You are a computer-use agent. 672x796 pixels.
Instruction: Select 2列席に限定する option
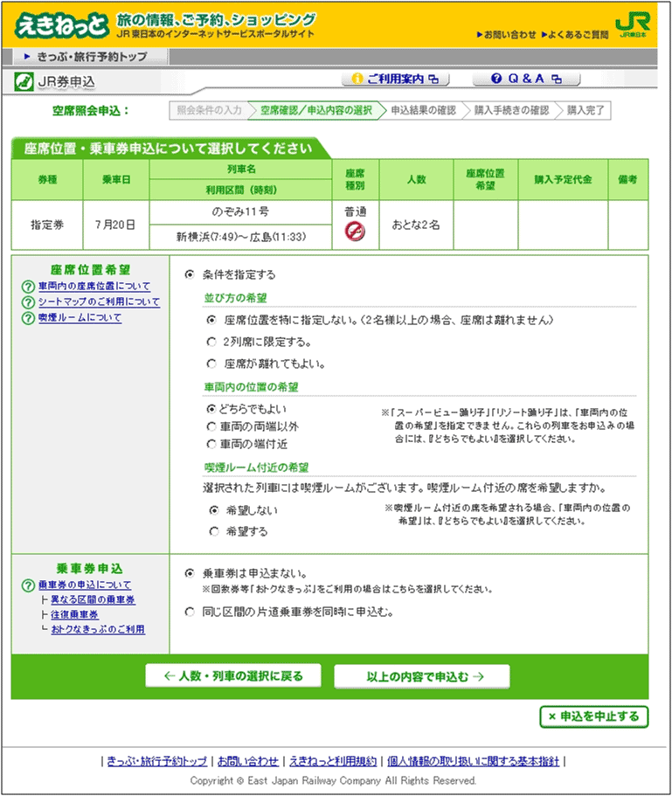click(211, 343)
